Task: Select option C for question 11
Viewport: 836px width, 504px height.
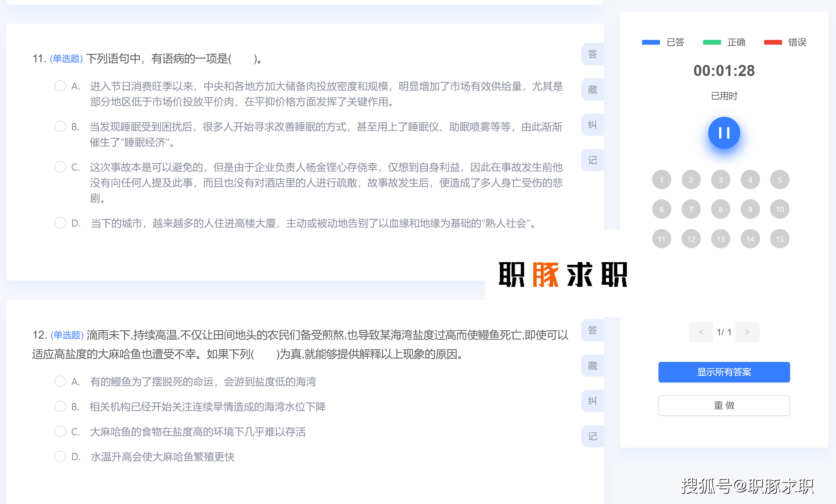Action: coord(60,167)
